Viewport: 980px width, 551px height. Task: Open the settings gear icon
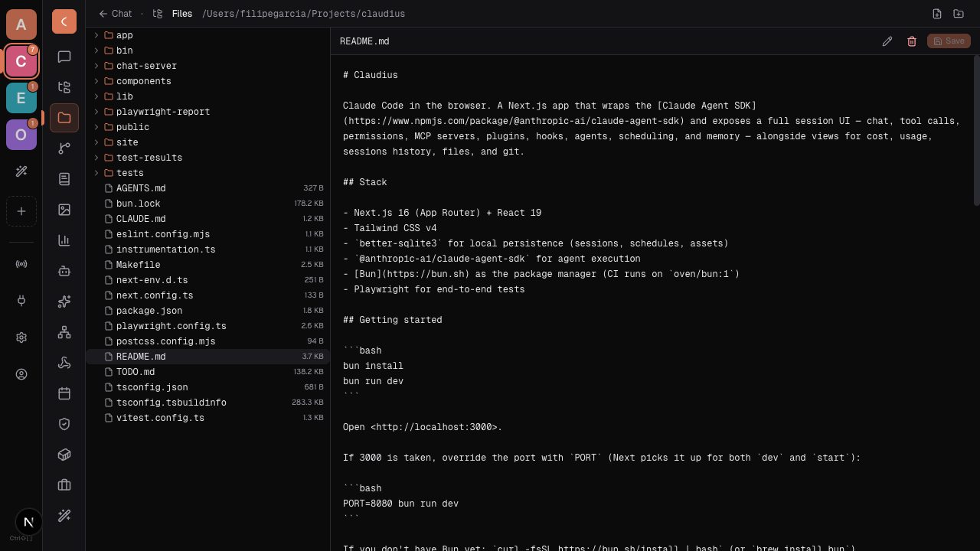[21, 337]
